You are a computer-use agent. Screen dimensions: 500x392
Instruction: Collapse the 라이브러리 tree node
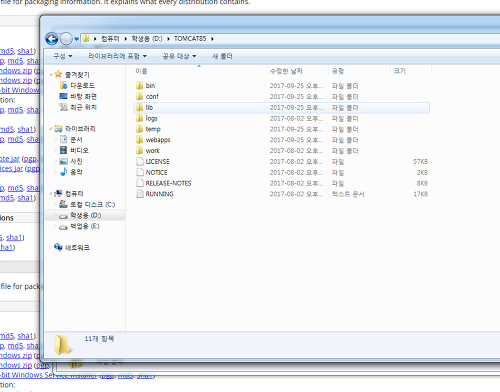point(50,129)
